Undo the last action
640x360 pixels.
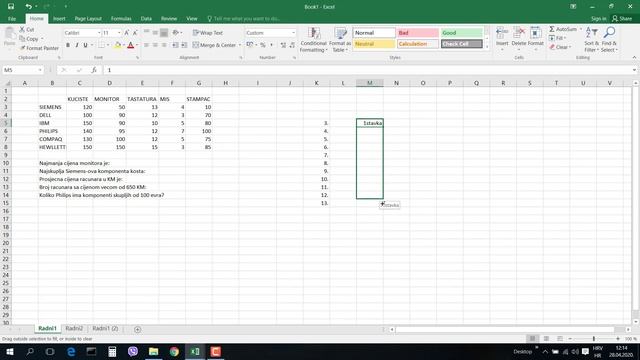point(28,7)
